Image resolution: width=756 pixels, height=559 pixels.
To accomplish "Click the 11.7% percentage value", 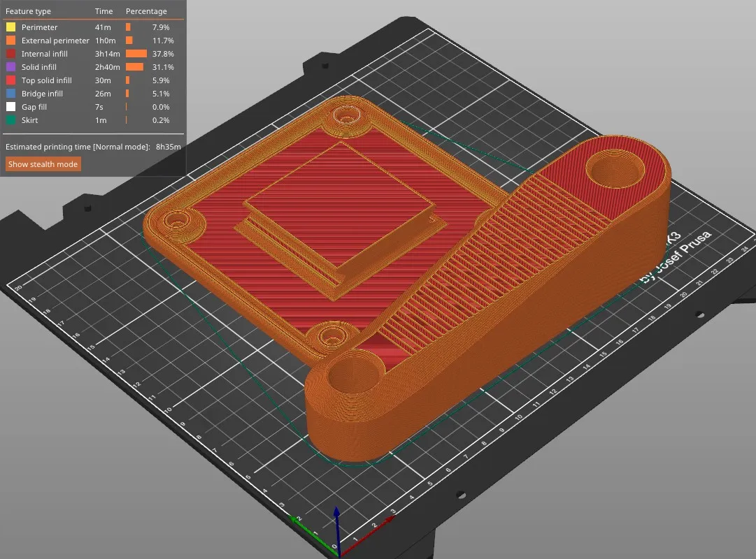I will pos(163,41).
